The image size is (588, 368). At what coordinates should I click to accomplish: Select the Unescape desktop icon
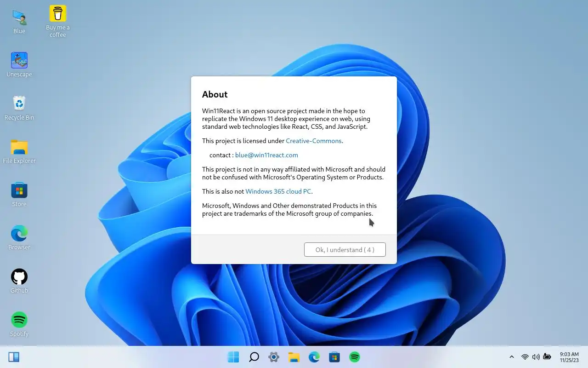pos(19,64)
